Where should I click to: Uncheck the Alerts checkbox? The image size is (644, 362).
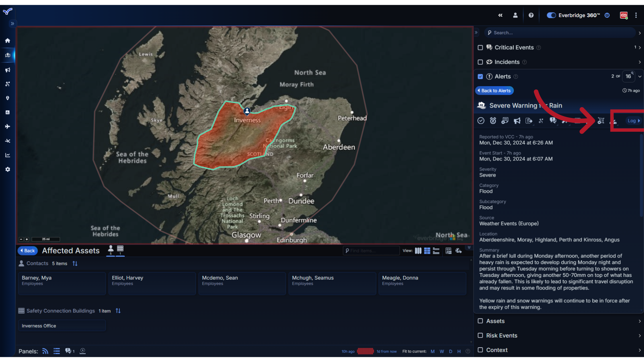480,76
